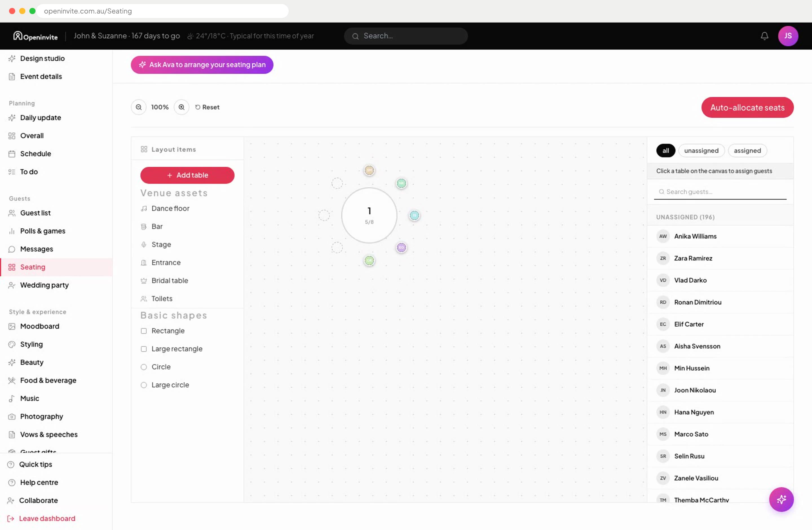The image size is (812, 530).
Task: Open Quick tips
Action: [36, 465]
